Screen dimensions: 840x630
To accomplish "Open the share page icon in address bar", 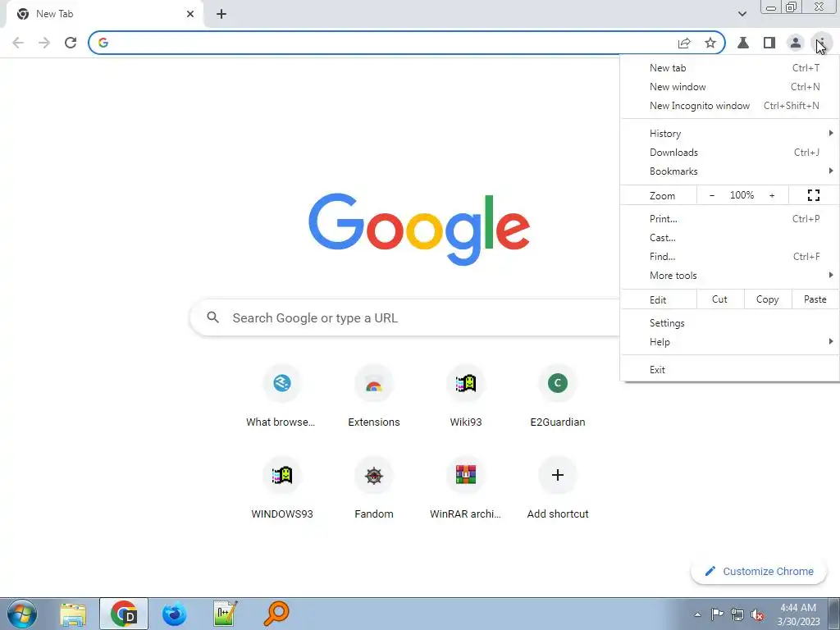I will (x=684, y=43).
